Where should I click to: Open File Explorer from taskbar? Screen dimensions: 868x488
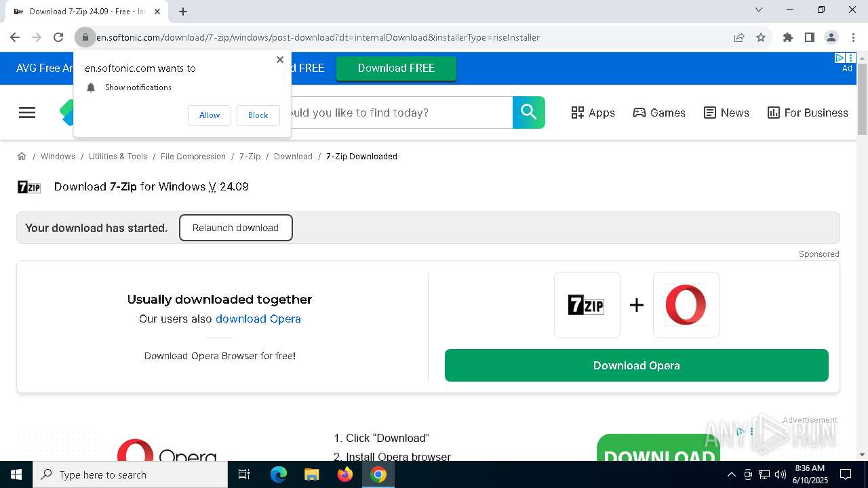point(312,474)
